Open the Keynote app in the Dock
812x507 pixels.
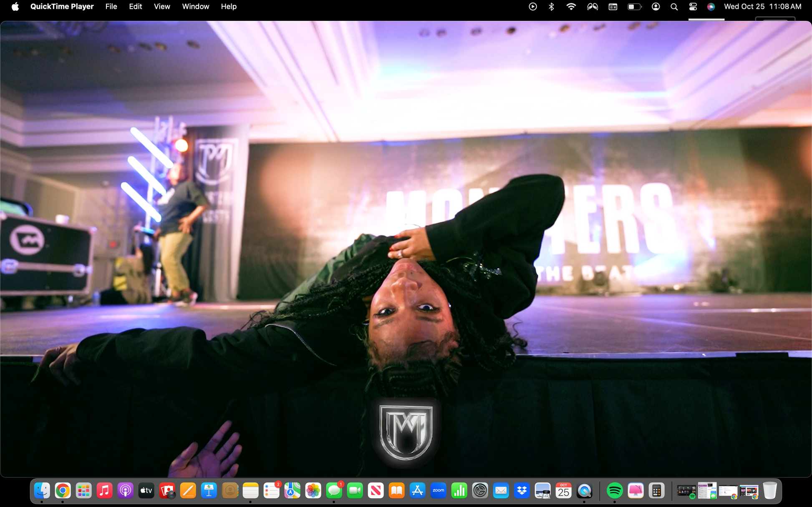[209, 491]
